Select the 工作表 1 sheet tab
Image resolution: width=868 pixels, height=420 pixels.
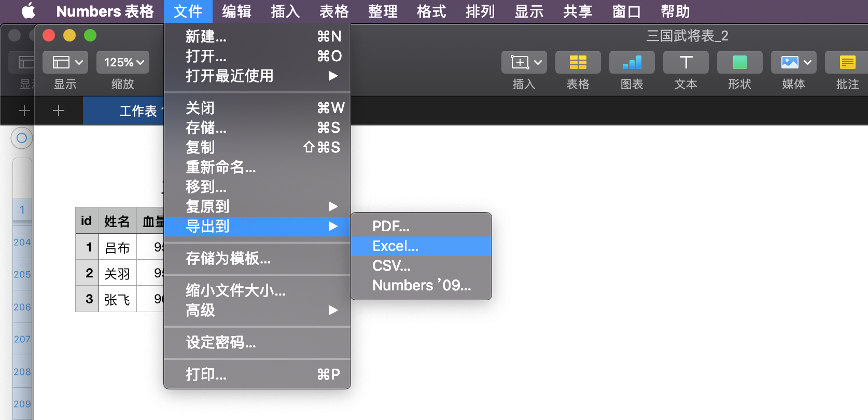(x=124, y=110)
